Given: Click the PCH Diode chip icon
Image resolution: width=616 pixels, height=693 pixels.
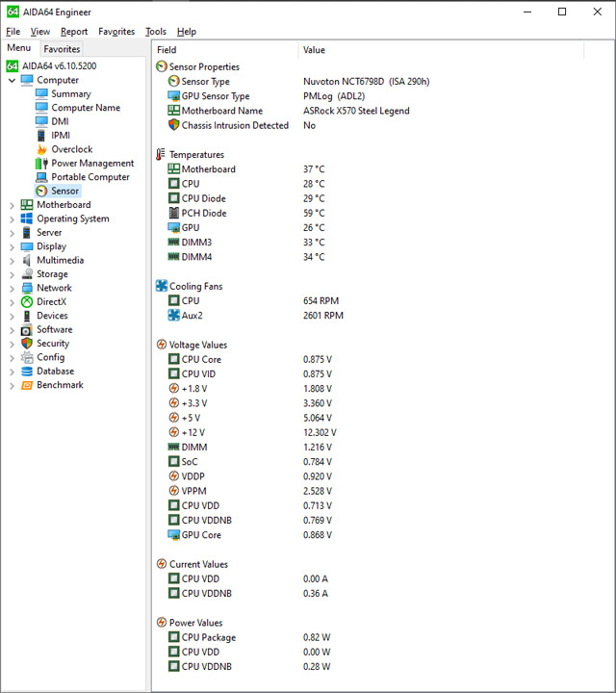Looking at the screenshot, I should click(174, 213).
